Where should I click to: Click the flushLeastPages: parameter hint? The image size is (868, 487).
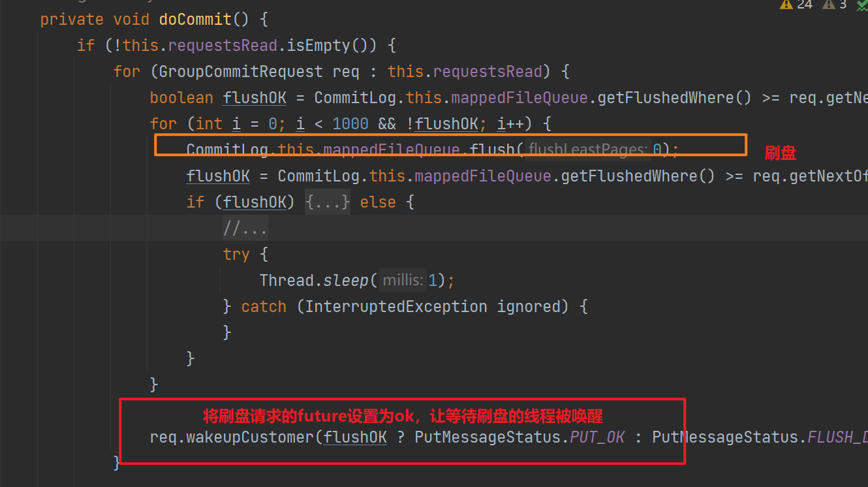[587, 150]
